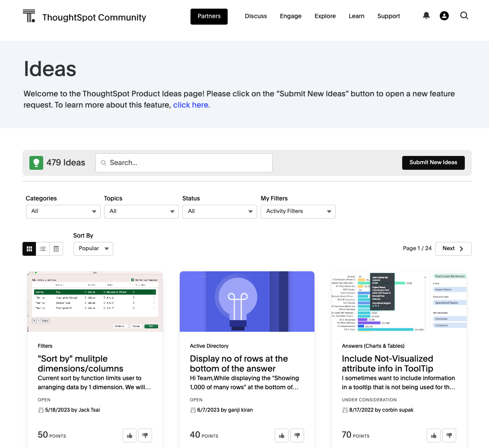Screen dimensions: 489x448
Task: Click the ThoughtSpot logo icon
Action: (29, 16)
